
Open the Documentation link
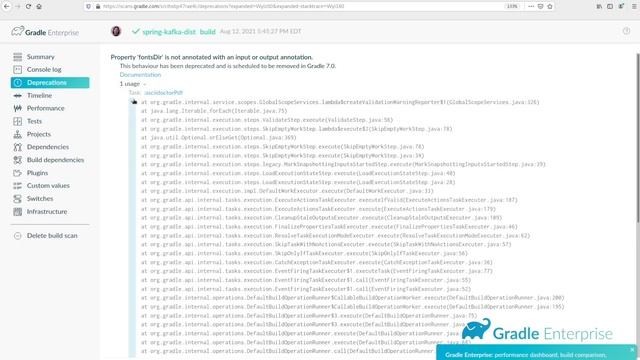pyautogui.click(x=140, y=75)
